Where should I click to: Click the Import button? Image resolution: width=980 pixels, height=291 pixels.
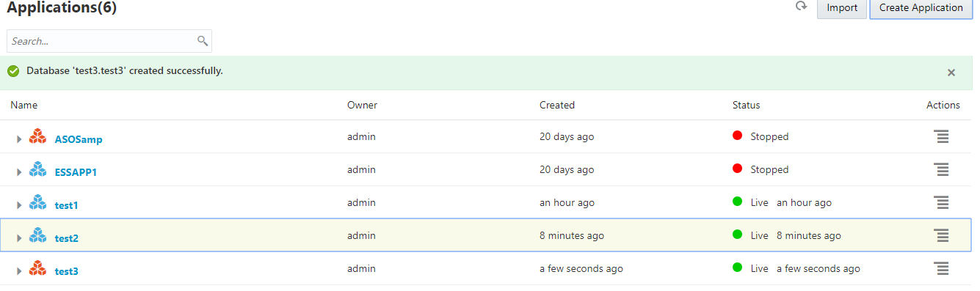pos(842,8)
